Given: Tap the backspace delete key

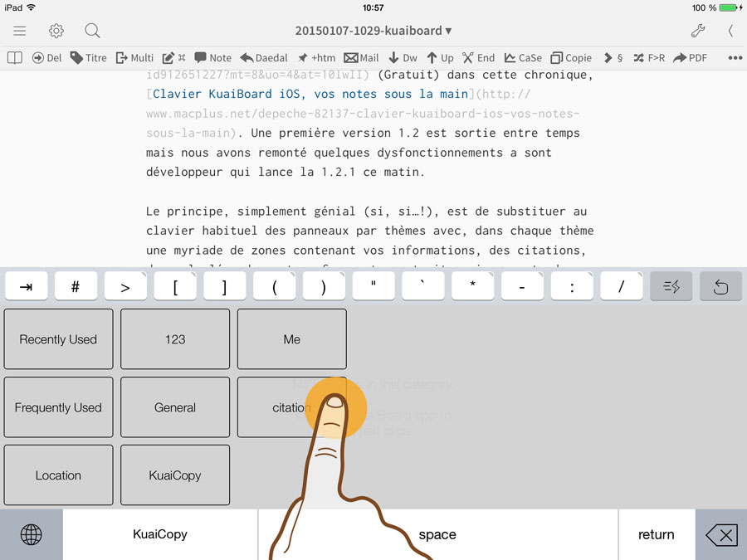Looking at the screenshot, I should pyautogui.click(x=721, y=535).
